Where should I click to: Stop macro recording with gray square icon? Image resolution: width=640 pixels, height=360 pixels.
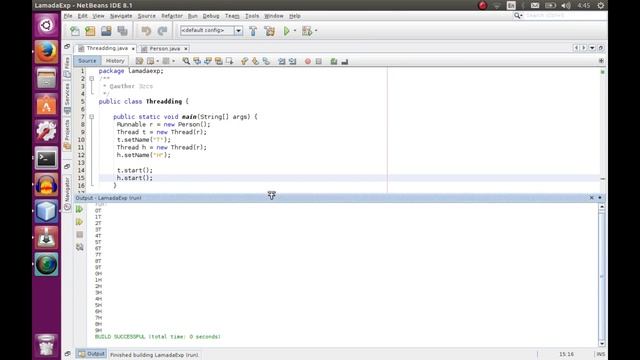(x=319, y=61)
